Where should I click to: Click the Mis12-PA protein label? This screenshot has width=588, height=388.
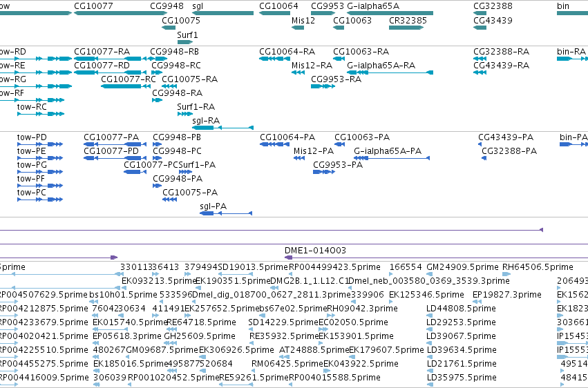point(314,151)
